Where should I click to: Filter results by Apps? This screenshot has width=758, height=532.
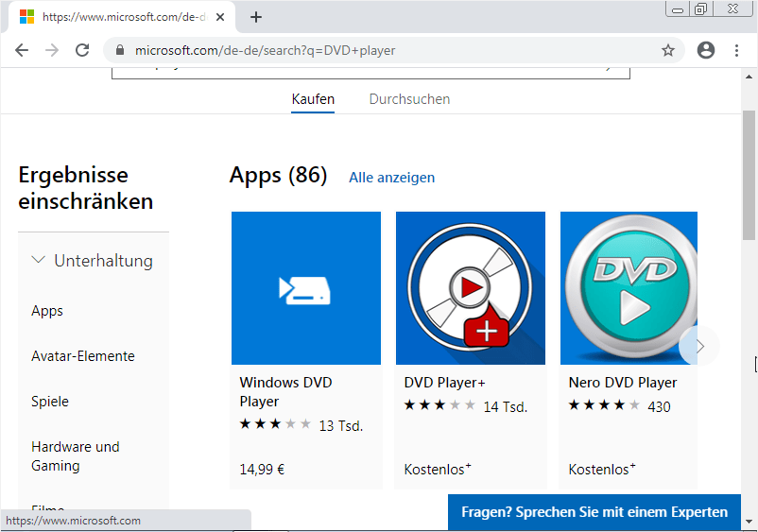pos(47,311)
